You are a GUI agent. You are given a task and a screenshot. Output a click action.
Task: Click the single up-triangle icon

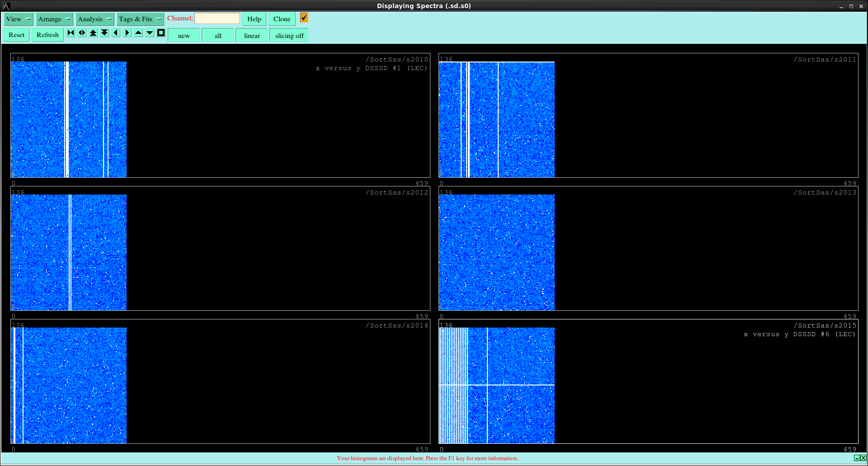pos(138,33)
